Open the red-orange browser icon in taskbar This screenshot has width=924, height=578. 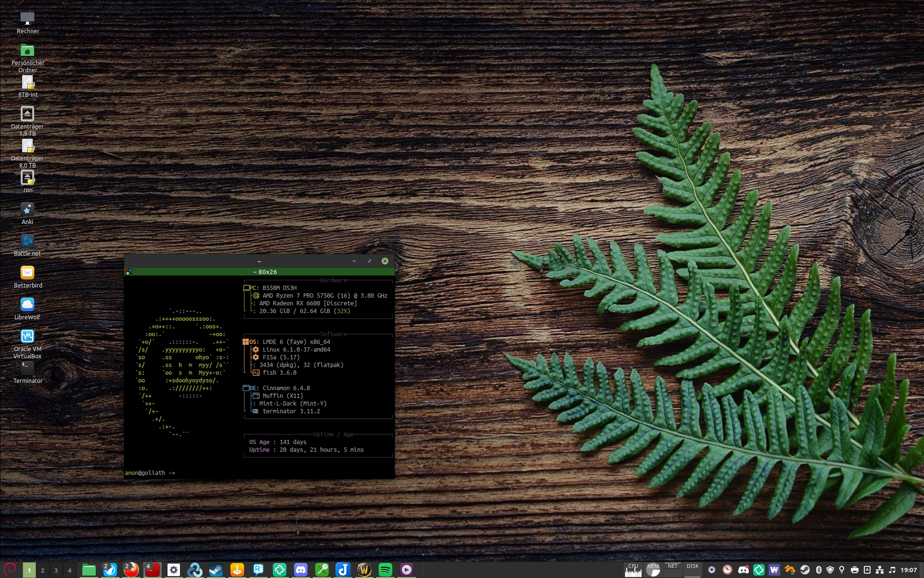tap(131, 570)
